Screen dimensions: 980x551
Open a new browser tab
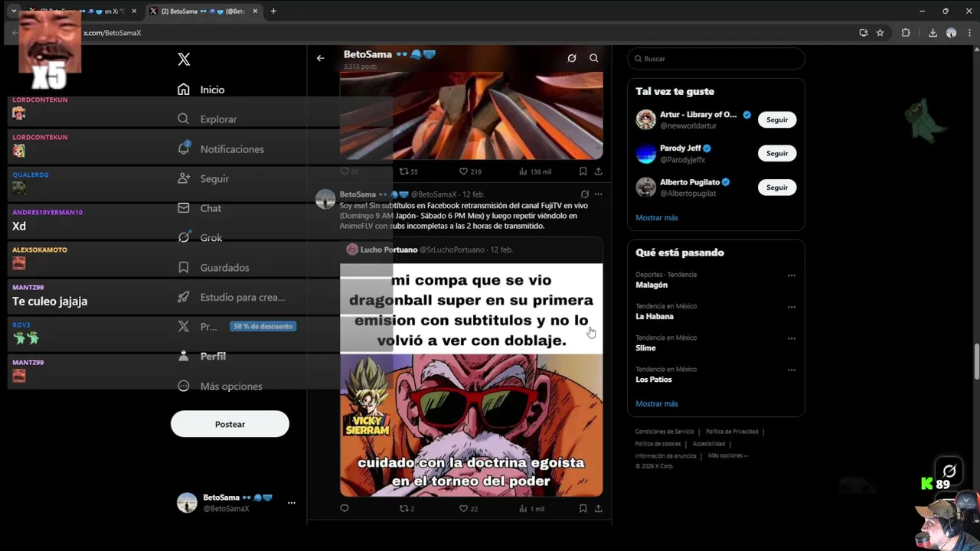[x=273, y=11]
